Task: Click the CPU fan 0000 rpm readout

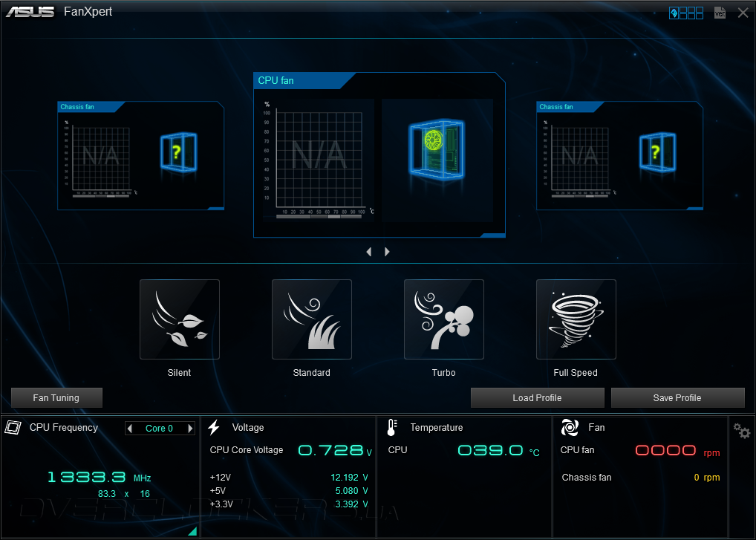Action: (677, 451)
